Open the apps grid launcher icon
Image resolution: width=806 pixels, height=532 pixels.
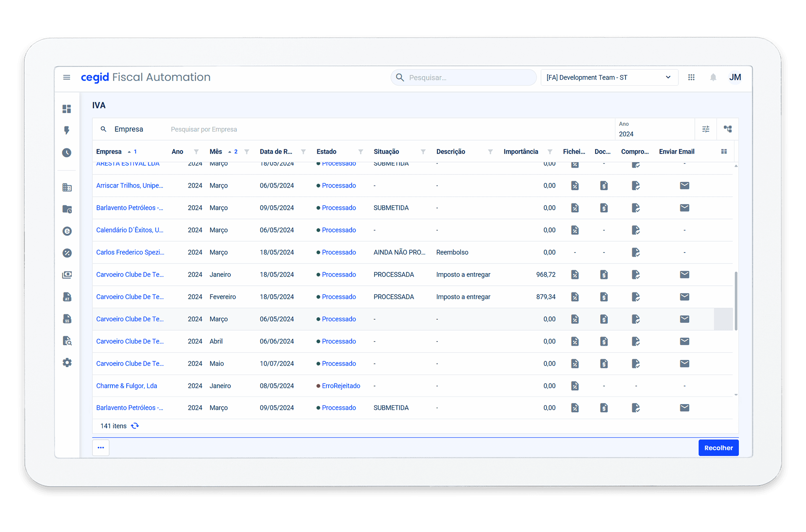pos(691,77)
